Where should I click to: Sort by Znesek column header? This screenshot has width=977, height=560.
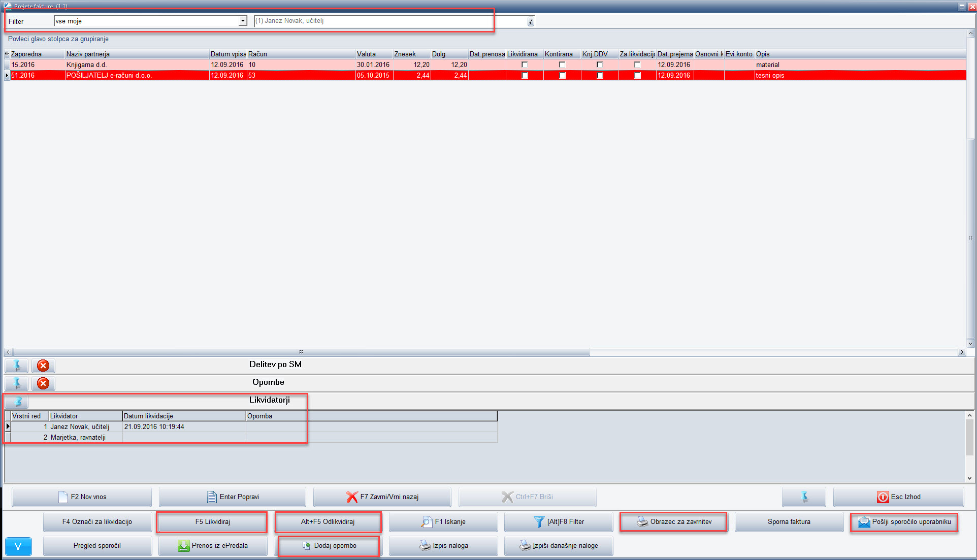pyautogui.click(x=412, y=54)
